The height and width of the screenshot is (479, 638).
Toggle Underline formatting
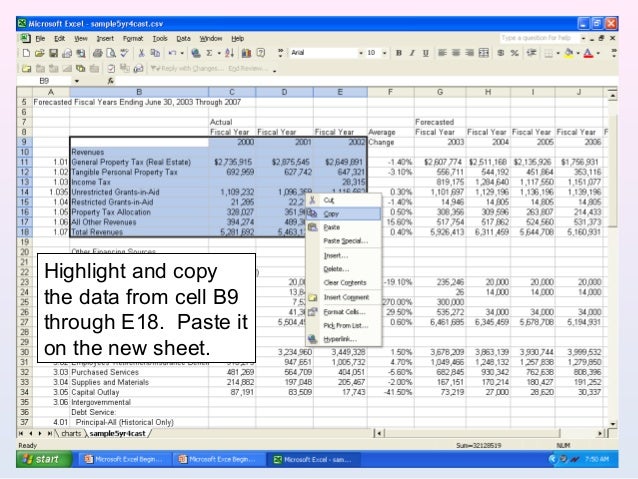(426, 53)
